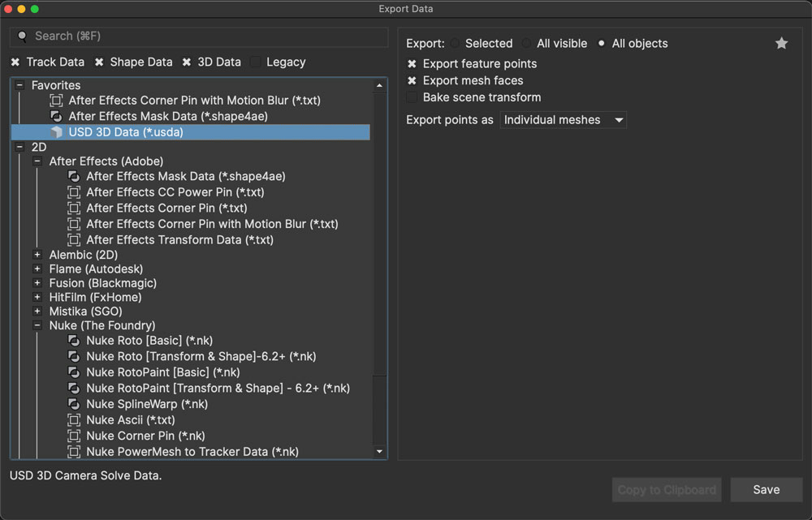
Task: Click the Nuke RotoPaint [Basic] icon
Action: (x=74, y=372)
